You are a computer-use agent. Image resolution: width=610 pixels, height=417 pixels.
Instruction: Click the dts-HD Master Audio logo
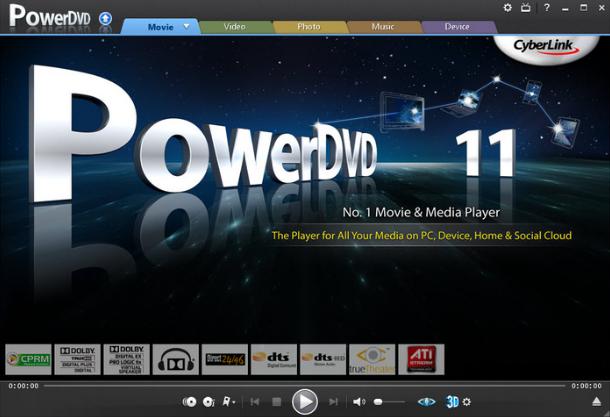point(323,359)
